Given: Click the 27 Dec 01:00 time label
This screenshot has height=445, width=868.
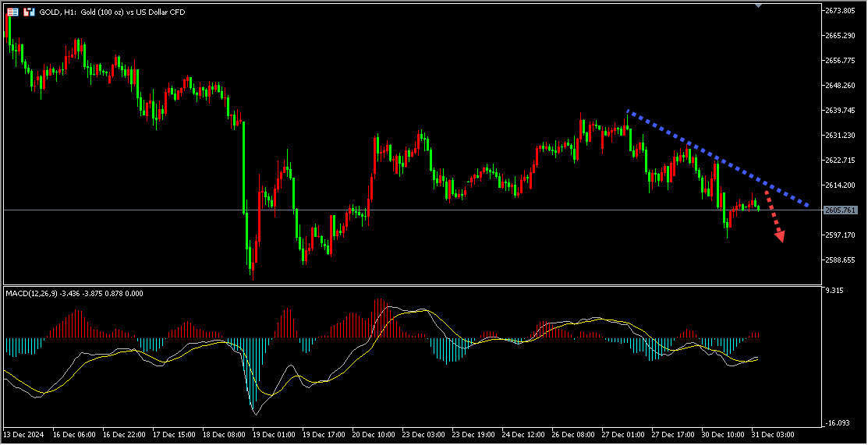Looking at the screenshot, I should [x=624, y=435].
